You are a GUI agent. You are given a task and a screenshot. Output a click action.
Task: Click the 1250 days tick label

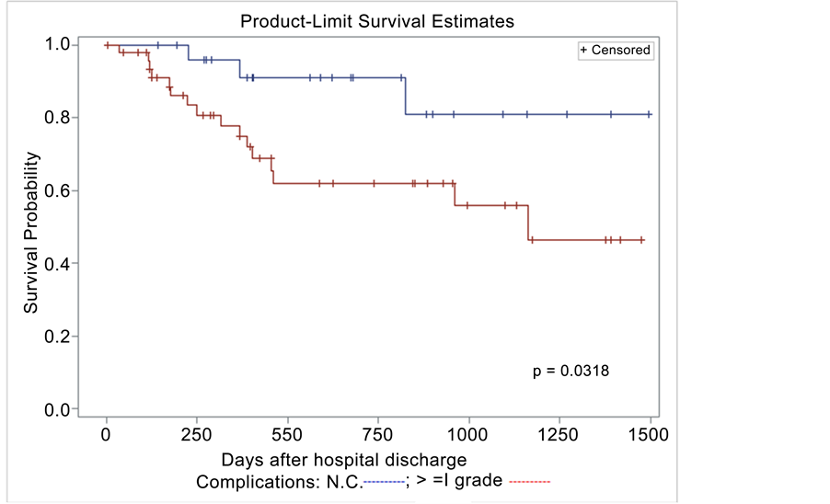[559, 434]
